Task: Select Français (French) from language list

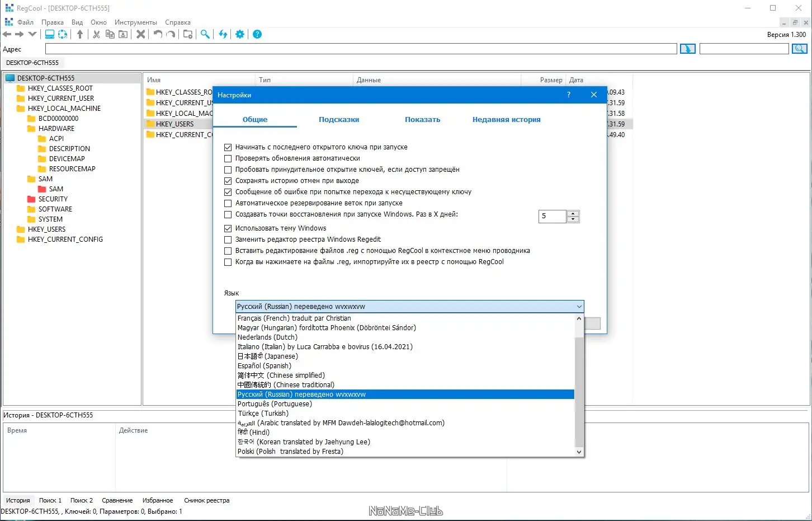Action: (x=405, y=318)
